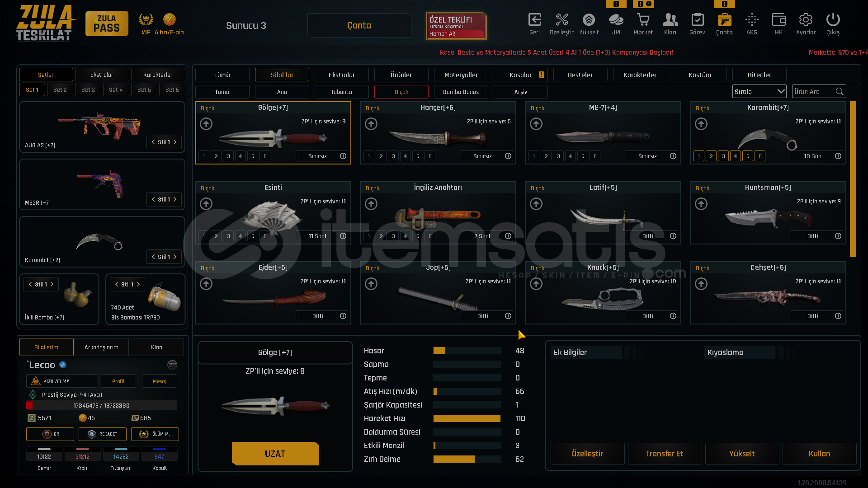
Task: Click the search magnifier icon
Action: pos(840,92)
